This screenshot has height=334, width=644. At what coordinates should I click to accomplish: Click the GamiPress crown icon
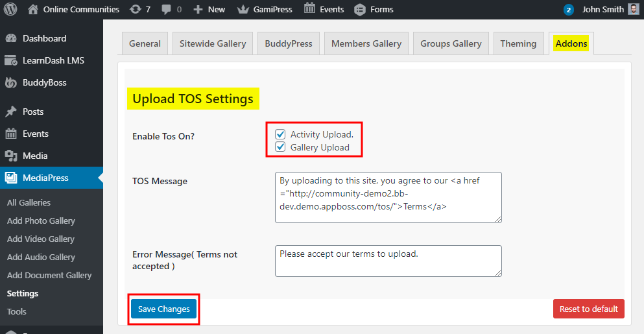click(x=243, y=10)
